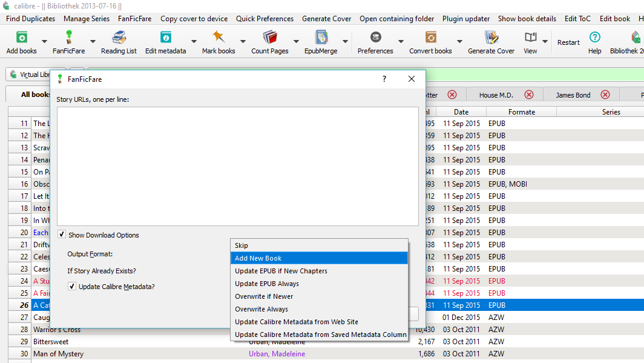644x363 pixels.
Task: Uncheck Update Calibre Metadata checkbox
Action: (x=72, y=286)
